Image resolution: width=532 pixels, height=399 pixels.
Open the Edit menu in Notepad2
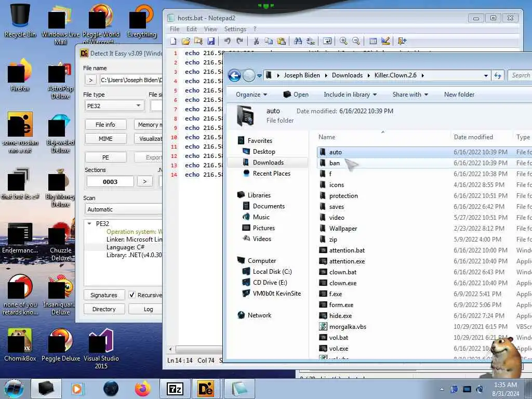point(191,29)
